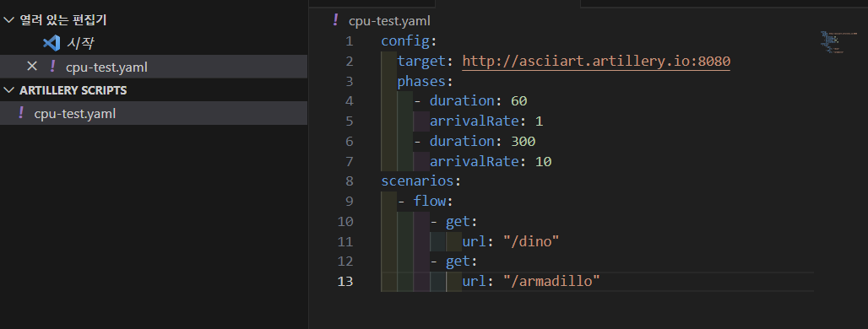Click YAML icon of cpu-test.yaml under ARTILLERY SCRIPTS
868x329 pixels.
[21, 113]
